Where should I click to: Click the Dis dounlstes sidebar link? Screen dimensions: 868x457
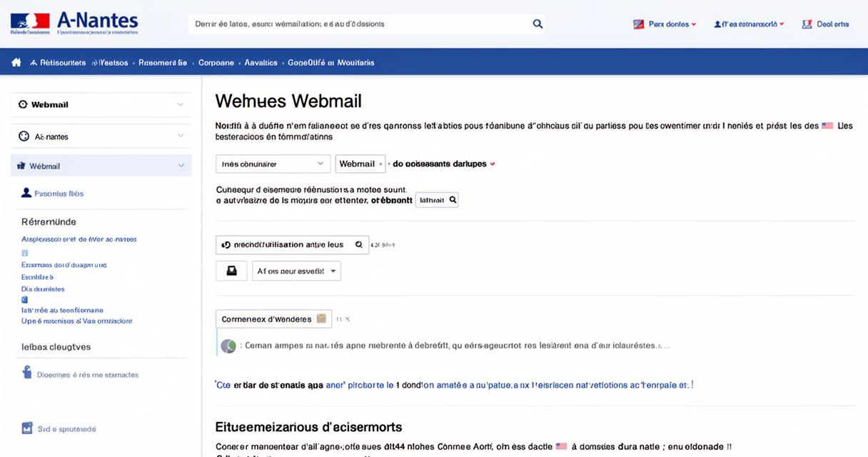point(43,289)
